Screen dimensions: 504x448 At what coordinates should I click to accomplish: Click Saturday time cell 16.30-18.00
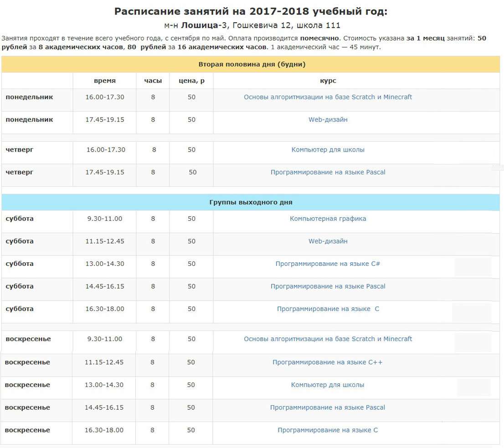tap(105, 309)
